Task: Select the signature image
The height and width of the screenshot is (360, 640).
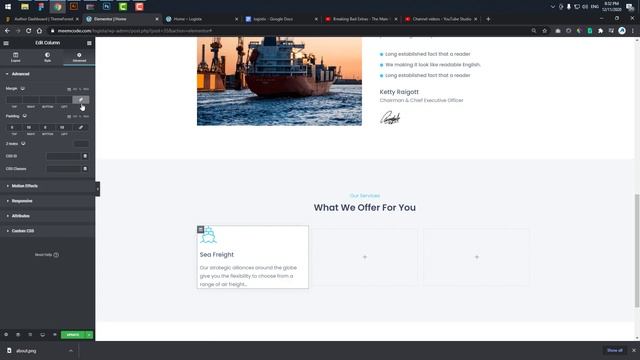Action: tap(390, 118)
